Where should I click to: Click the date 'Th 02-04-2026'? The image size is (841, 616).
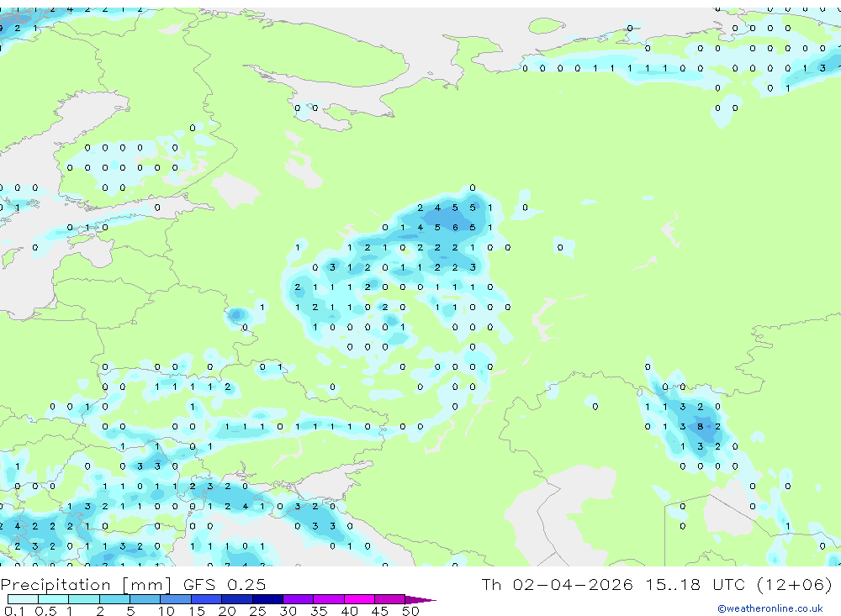(x=557, y=584)
